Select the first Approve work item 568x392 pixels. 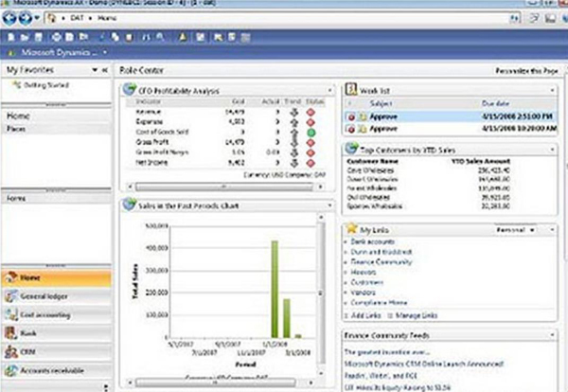[450, 116]
